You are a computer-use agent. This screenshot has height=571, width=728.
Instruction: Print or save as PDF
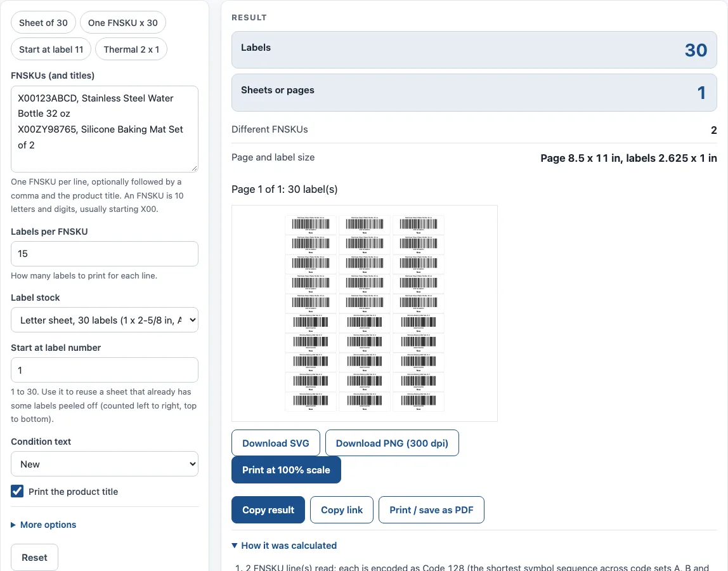431,509
